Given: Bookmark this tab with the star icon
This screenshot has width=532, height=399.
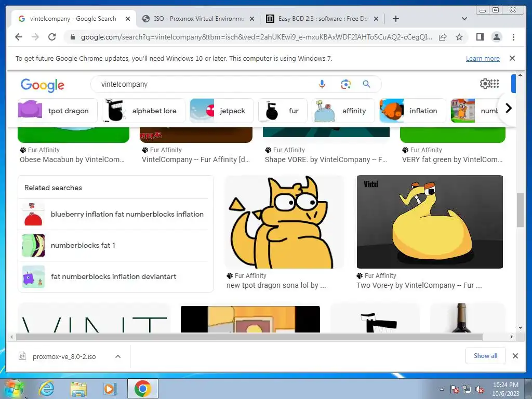Looking at the screenshot, I should point(459,37).
